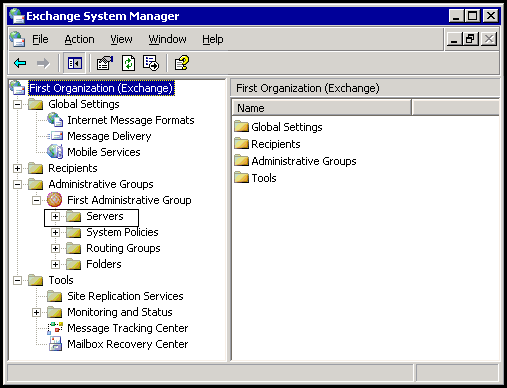Click the Global Settings folder icon in right pane
Viewport: 507px width, 388px height.
(242, 127)
